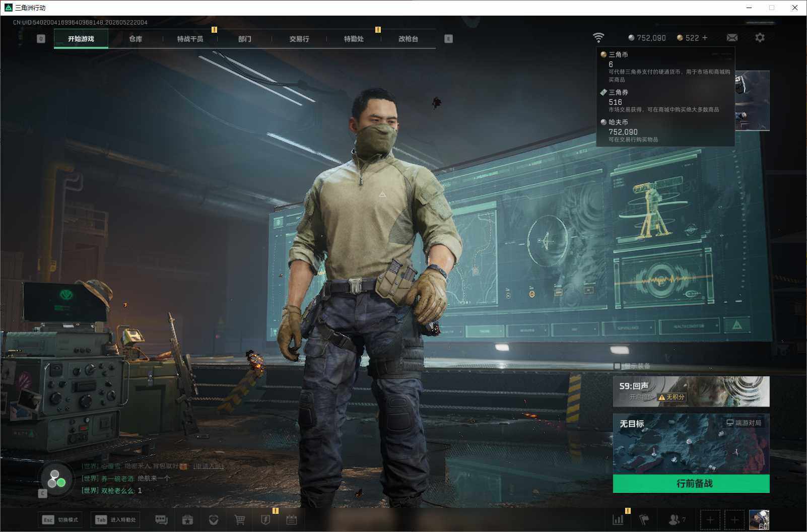Open the shopping cart store icon
The width and height of the screenshot is (807, 532).
coord(240,520)
